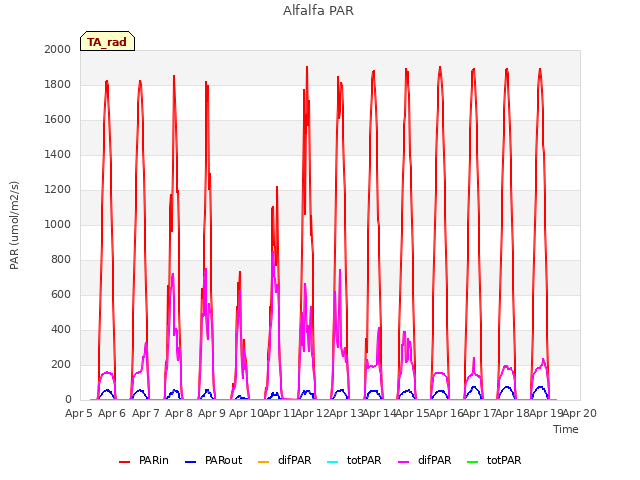Click the green totPAR legend swatch

pos(473,462)
